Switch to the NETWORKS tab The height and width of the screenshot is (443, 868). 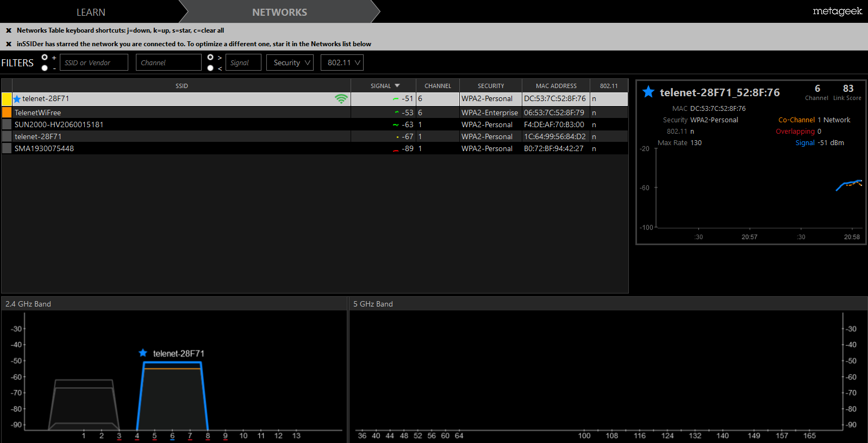tap(279, 12)
